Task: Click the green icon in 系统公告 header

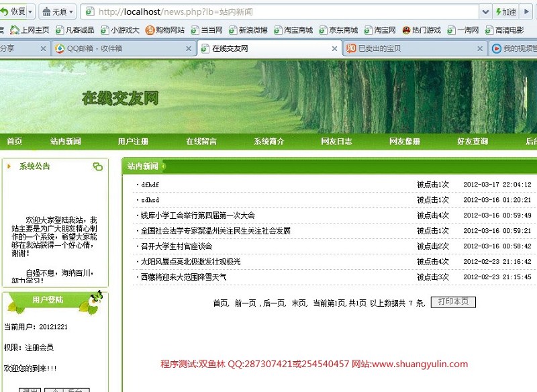Action: point(97,166)
